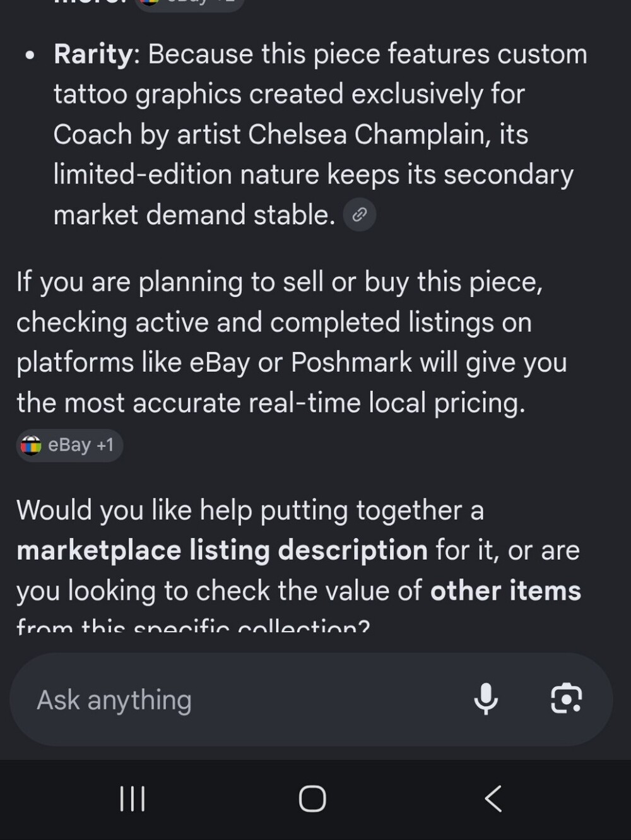This screenshot has width=631, height=840.
Task: Tap the partially hidden "from this specific collection?" line
Action: 193,626
